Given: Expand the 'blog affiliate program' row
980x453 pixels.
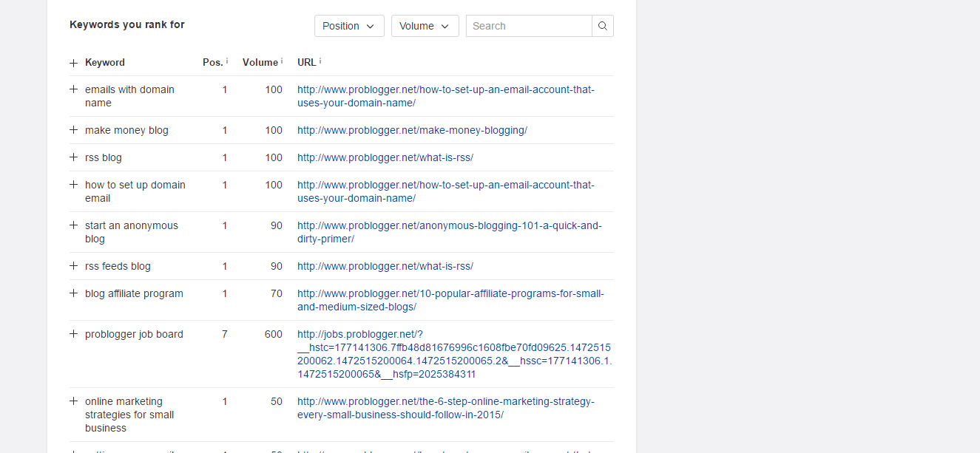Looking at the screenshot, I should point(73,293).
